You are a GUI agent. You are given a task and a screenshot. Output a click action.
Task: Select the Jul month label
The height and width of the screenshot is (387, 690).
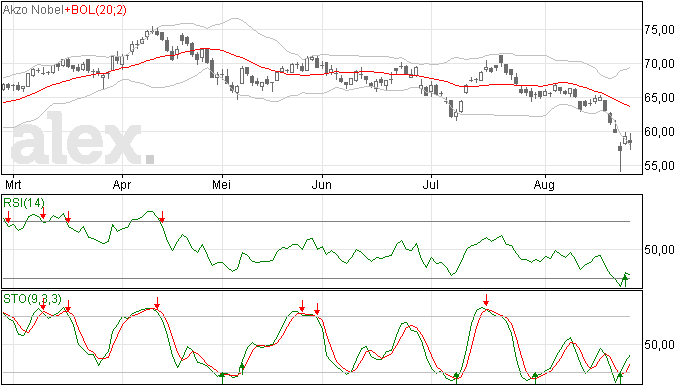point(430,184)
